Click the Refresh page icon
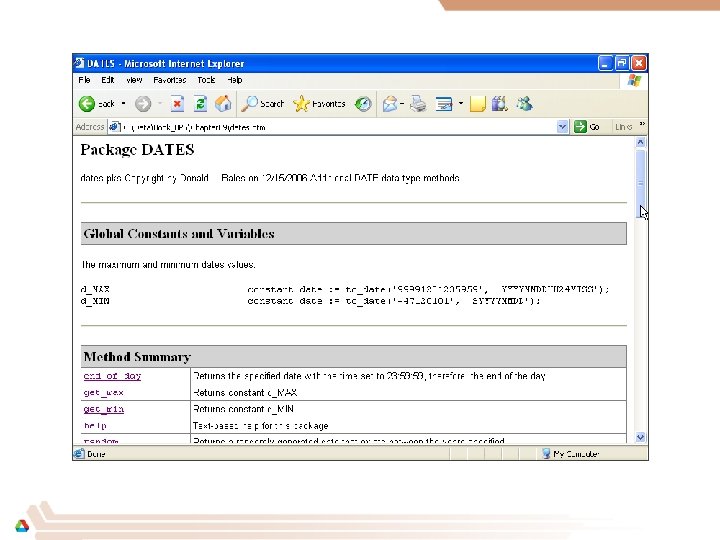 point(201,104)
